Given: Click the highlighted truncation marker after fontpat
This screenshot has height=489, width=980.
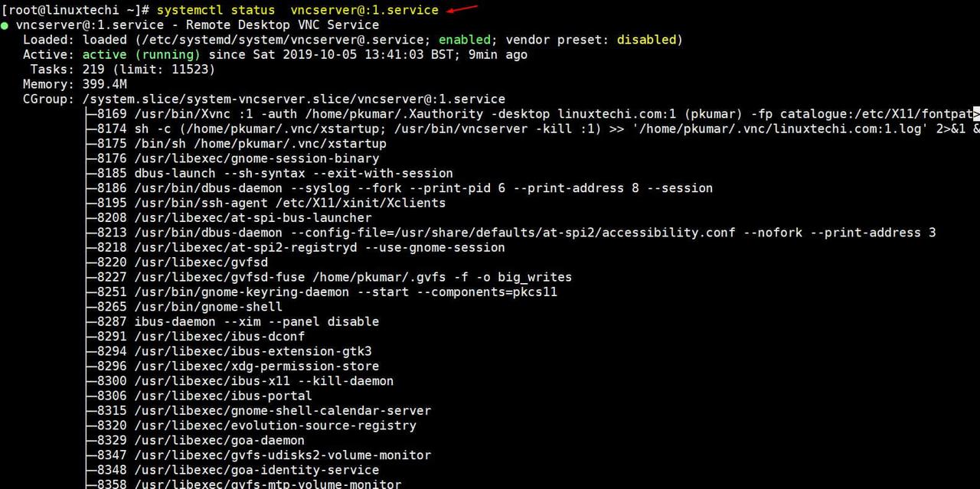Looking at the screenshot, I should tap(975, 114).
